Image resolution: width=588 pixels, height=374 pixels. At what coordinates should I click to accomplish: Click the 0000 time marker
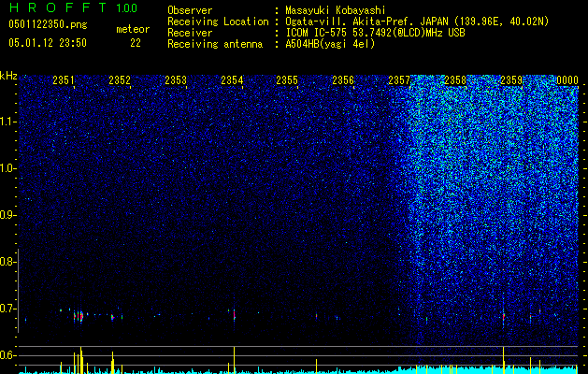tap(567, 80)
